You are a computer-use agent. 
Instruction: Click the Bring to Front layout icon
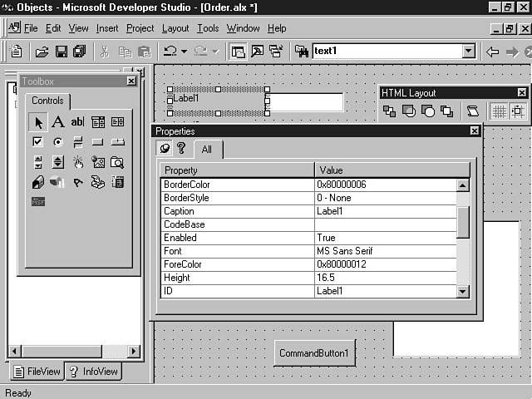(x=389, y=111)
